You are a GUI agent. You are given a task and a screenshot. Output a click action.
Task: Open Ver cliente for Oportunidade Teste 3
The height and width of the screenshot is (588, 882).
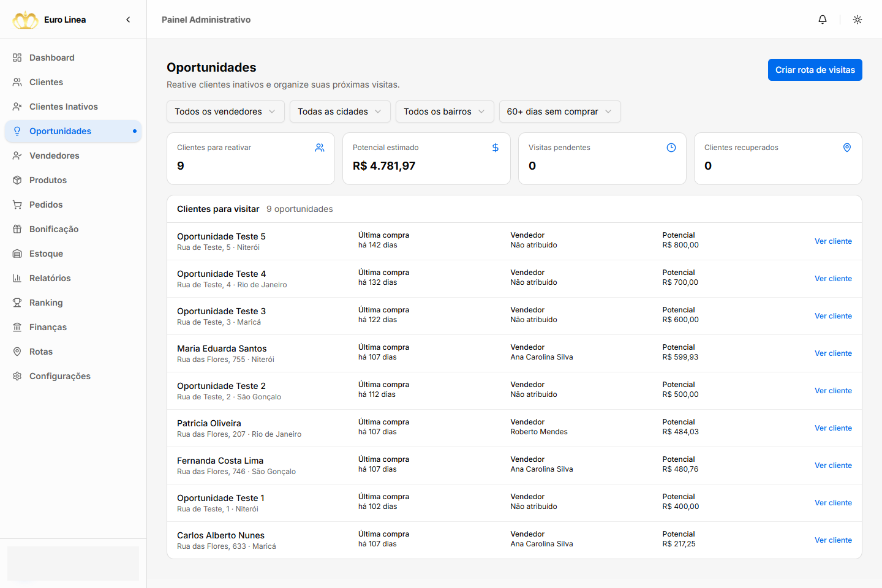(833, 316)
